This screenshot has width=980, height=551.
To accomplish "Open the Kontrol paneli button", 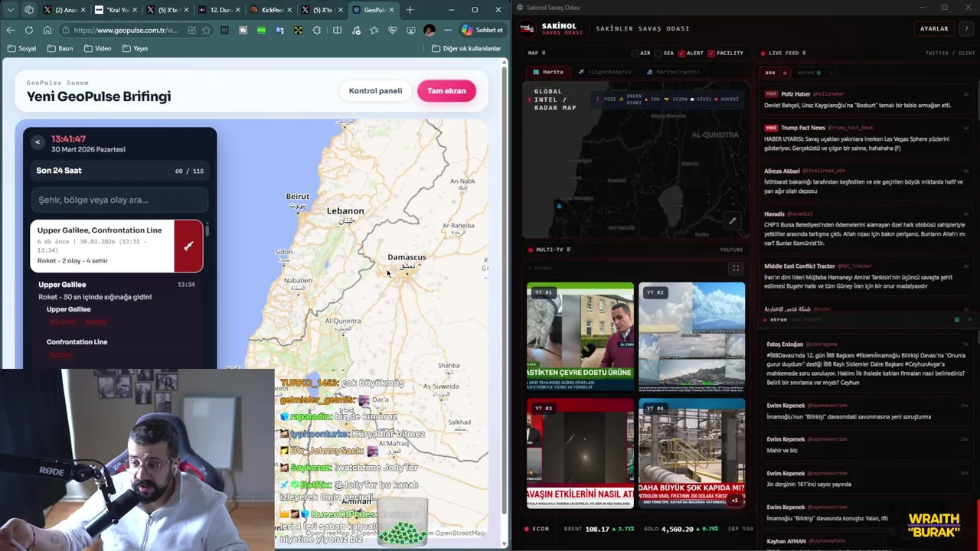I will 375,90.
